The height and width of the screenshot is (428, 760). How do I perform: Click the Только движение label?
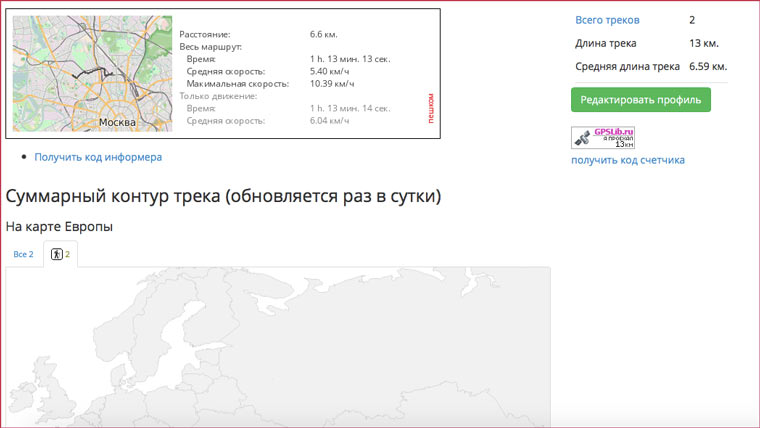tap(218, 96)
